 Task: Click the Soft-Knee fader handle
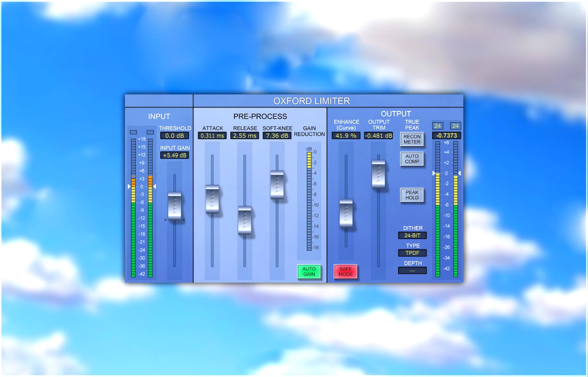click(x=277, y=185)
